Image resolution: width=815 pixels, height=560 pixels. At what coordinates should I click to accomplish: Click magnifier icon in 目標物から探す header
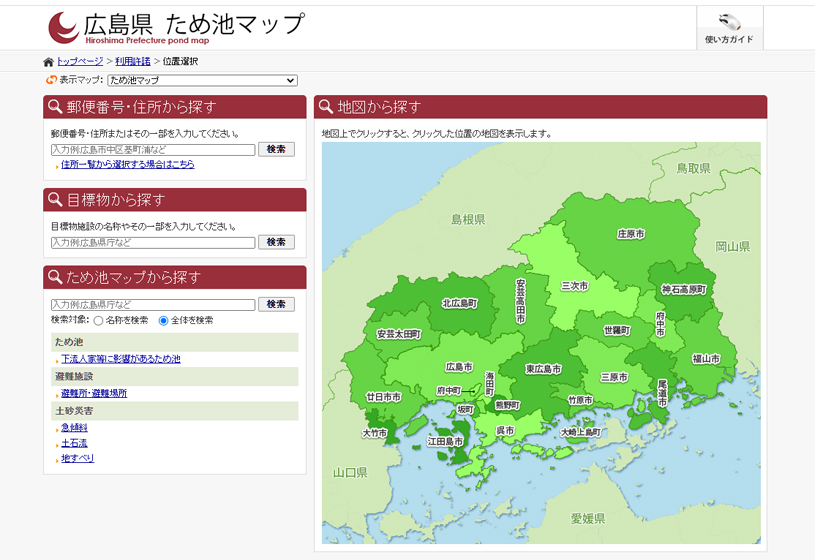pos(55,200)
